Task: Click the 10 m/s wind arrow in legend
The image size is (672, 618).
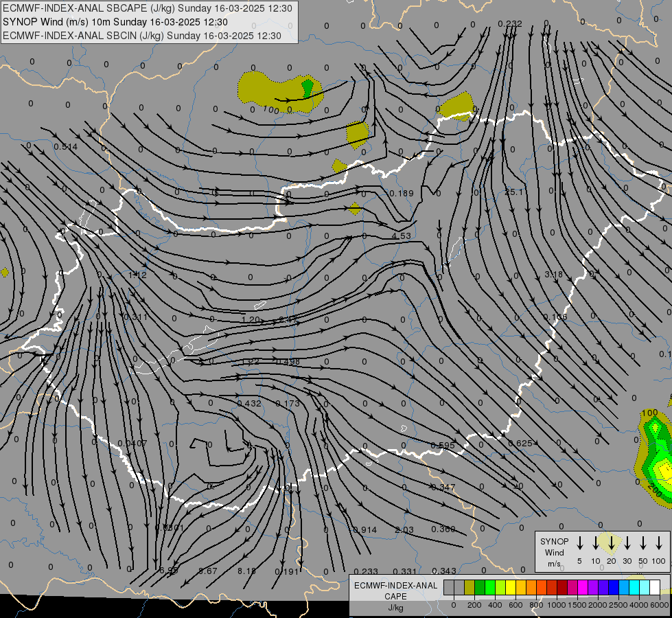Action: tap(596, 543)
